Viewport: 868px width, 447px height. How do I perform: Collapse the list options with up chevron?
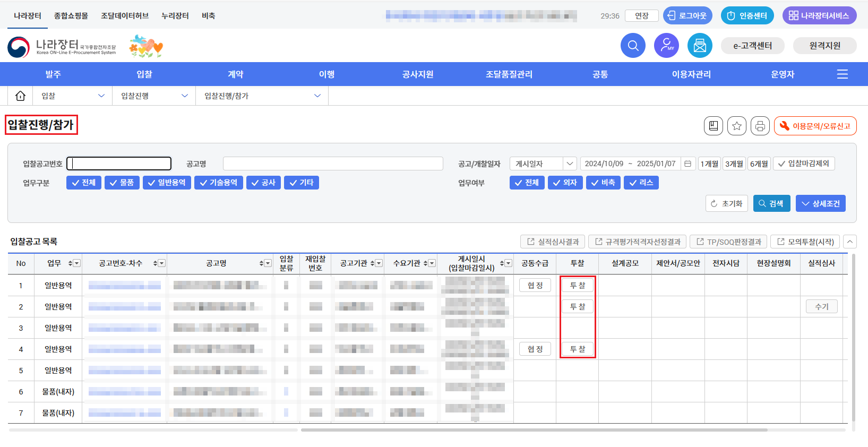pyautogui.click(x=850, y=242)
